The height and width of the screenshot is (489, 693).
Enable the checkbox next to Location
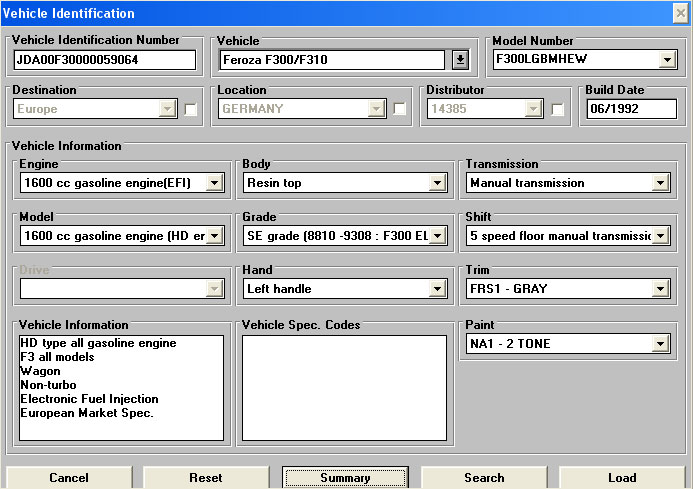pos(399,109)
